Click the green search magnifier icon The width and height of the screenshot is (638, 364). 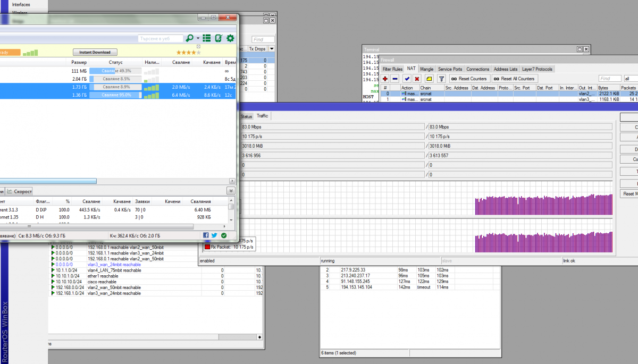[x=189, y=38]
